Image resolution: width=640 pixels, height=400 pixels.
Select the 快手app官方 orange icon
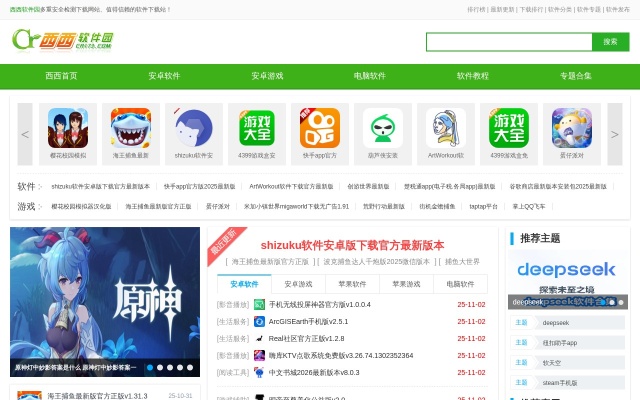[320, 128]
